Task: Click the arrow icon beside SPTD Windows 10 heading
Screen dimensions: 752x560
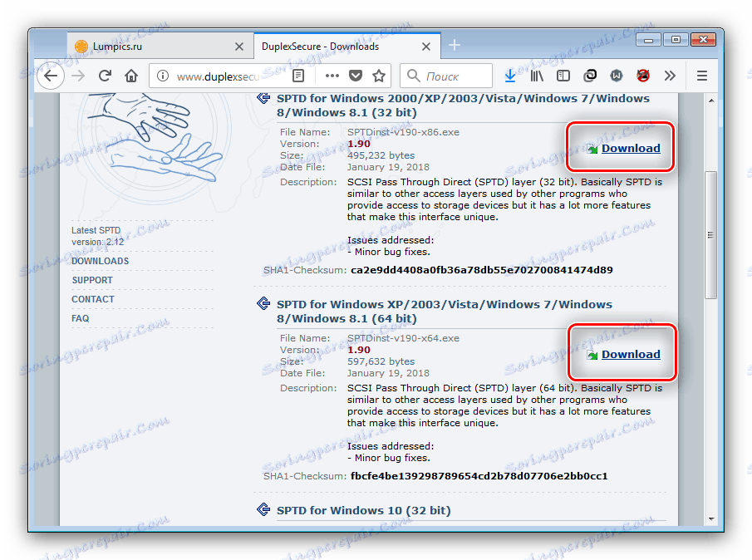Action: point(263,509)
